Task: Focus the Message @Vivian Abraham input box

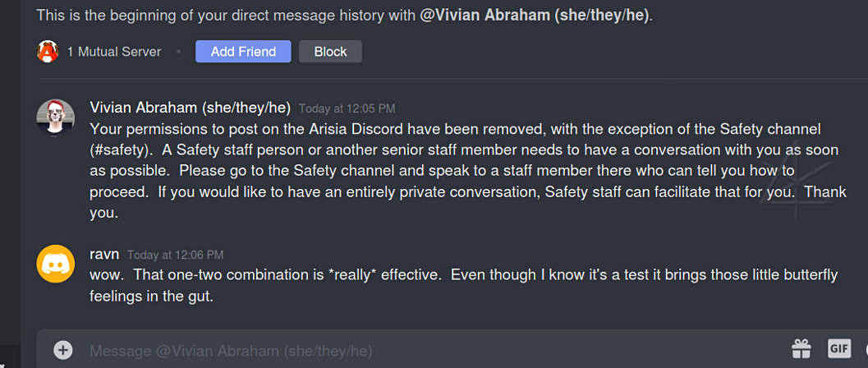Action: pyautogui.click(x=411, y=351)
